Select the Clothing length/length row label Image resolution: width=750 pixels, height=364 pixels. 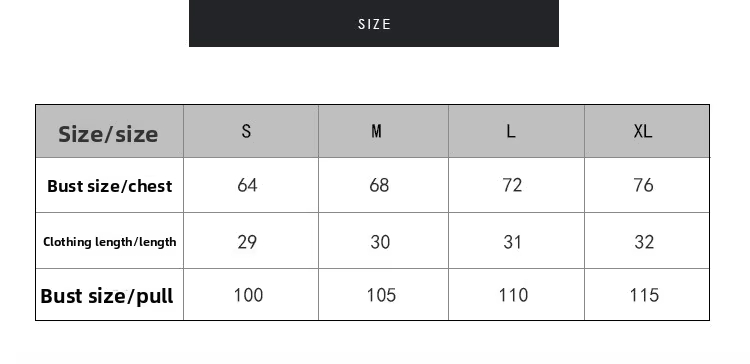tap(110, 241)
